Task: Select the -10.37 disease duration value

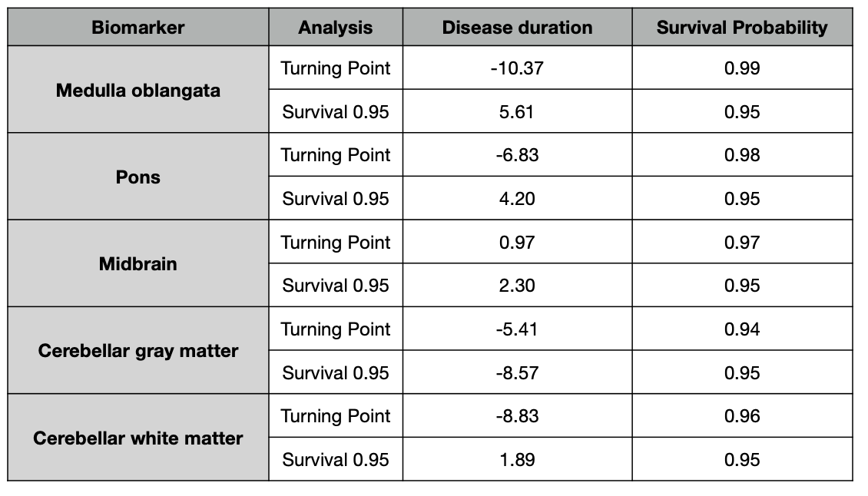Action: point(517,68)
